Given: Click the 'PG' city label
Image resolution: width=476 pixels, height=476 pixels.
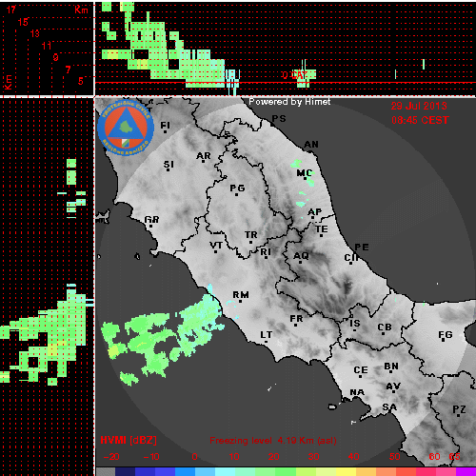Looking at the screenshot, I should [x=237, y=188].
